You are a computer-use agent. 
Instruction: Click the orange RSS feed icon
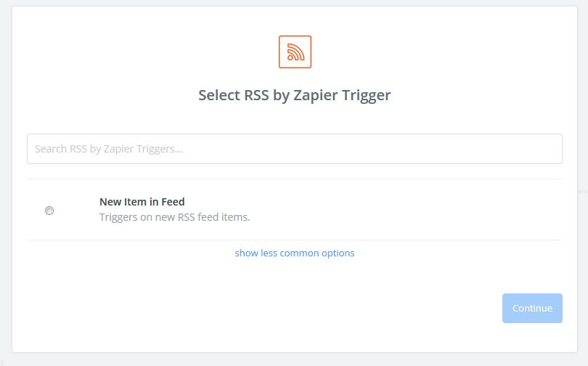click(295, 52)
